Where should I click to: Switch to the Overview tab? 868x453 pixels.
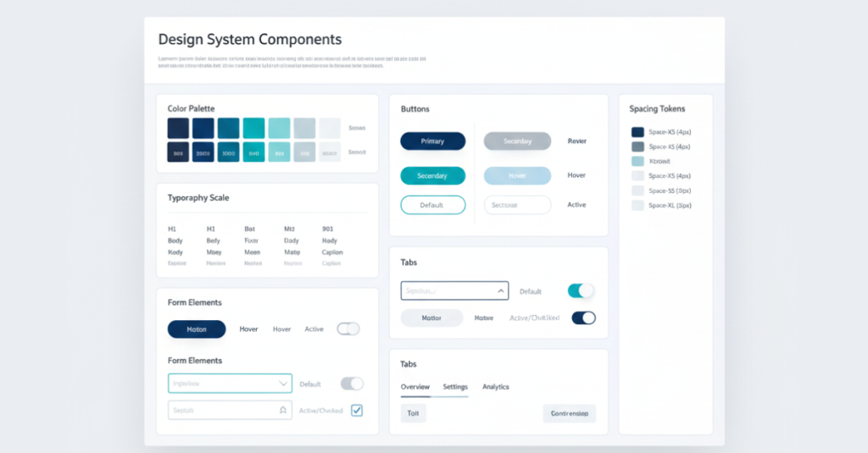click(x=415, y=387)
